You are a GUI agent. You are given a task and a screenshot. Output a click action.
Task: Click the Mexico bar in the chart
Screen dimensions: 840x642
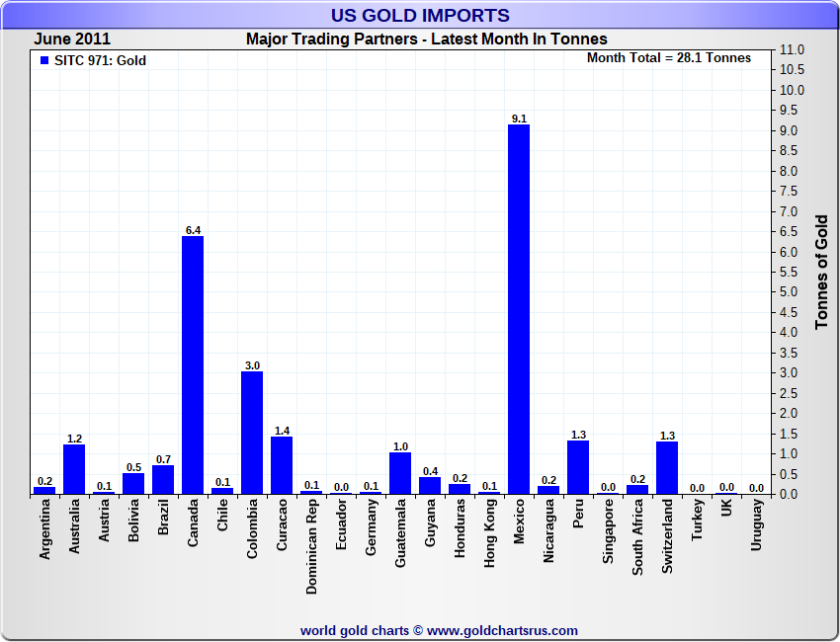519,309
